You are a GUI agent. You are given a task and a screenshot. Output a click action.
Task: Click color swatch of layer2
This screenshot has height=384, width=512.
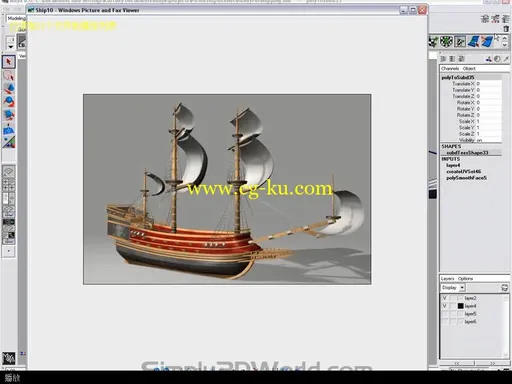(x=461, y=298)
